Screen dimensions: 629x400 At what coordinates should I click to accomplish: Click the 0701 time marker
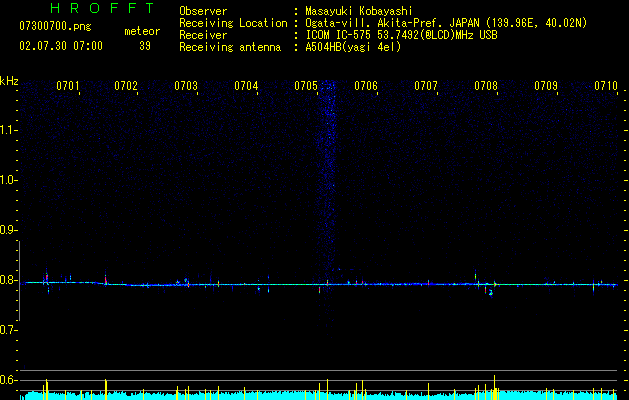67,86
